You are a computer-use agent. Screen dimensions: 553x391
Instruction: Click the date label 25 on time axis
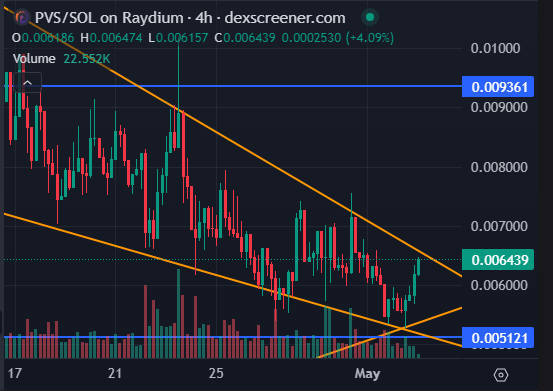[x=216, y=373]
